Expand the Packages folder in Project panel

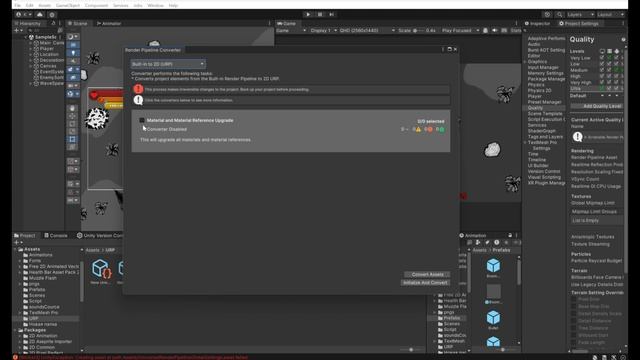coord(15,330)
